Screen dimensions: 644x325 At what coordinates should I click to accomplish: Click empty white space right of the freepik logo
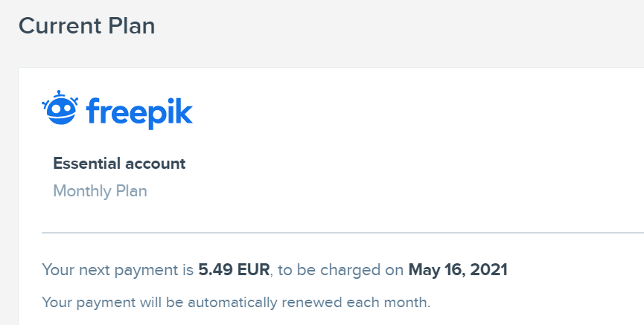click(409, 112)
